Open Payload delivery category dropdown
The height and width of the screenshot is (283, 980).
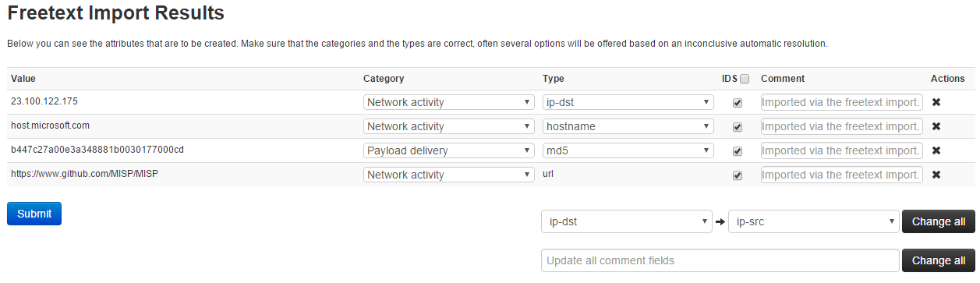[x=449, y=150]
